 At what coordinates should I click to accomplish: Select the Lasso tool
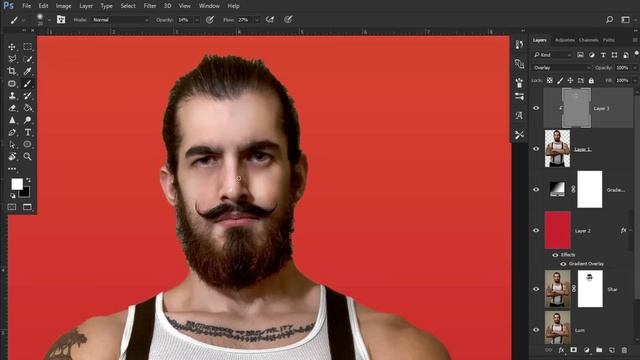pyautogui.click(x=12, y=59)
